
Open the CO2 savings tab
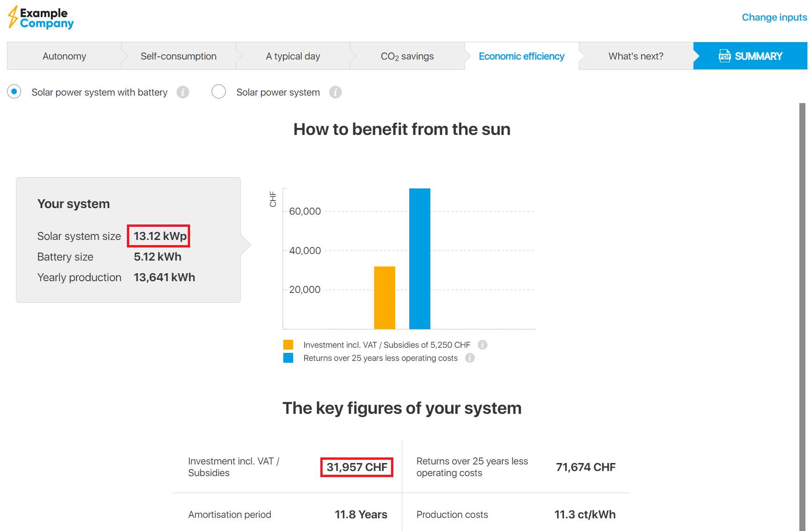407,56
